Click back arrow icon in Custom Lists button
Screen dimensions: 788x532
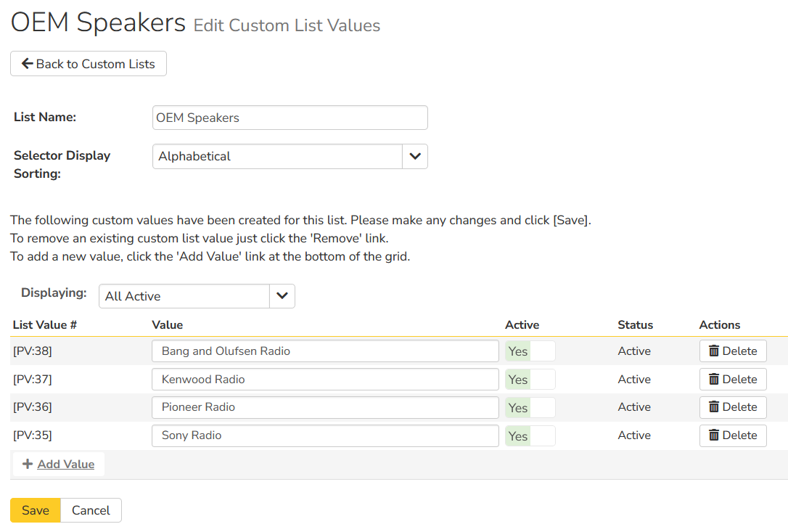click(x=28, y=64)
